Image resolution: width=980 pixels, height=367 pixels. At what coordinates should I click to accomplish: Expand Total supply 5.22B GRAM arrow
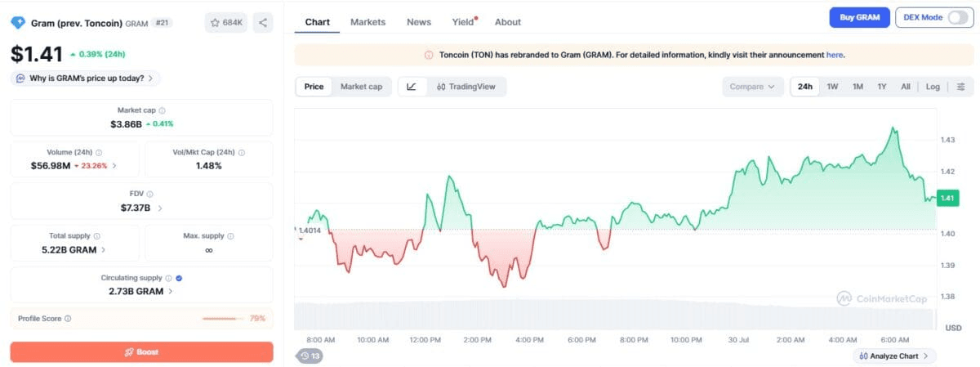point(103,249)
